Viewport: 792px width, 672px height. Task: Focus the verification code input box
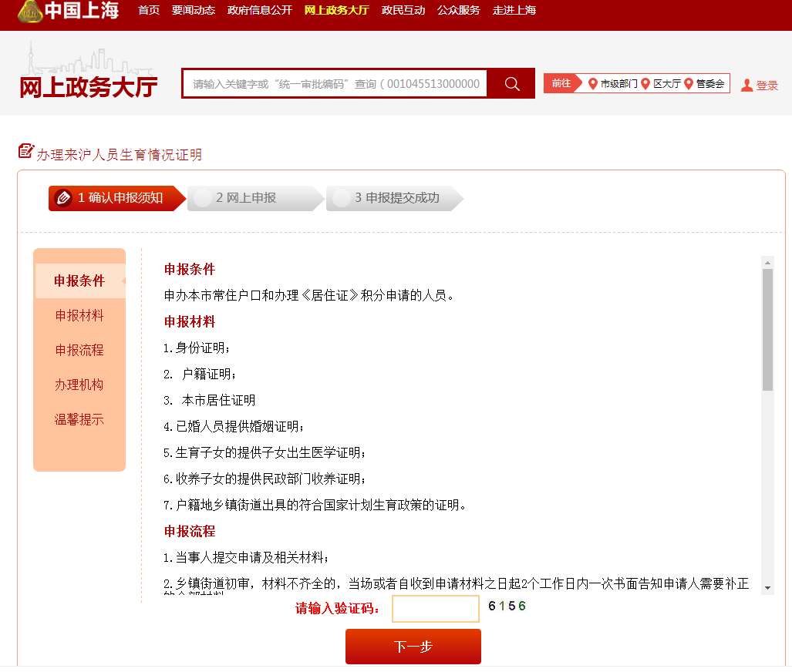click(436, 608)
